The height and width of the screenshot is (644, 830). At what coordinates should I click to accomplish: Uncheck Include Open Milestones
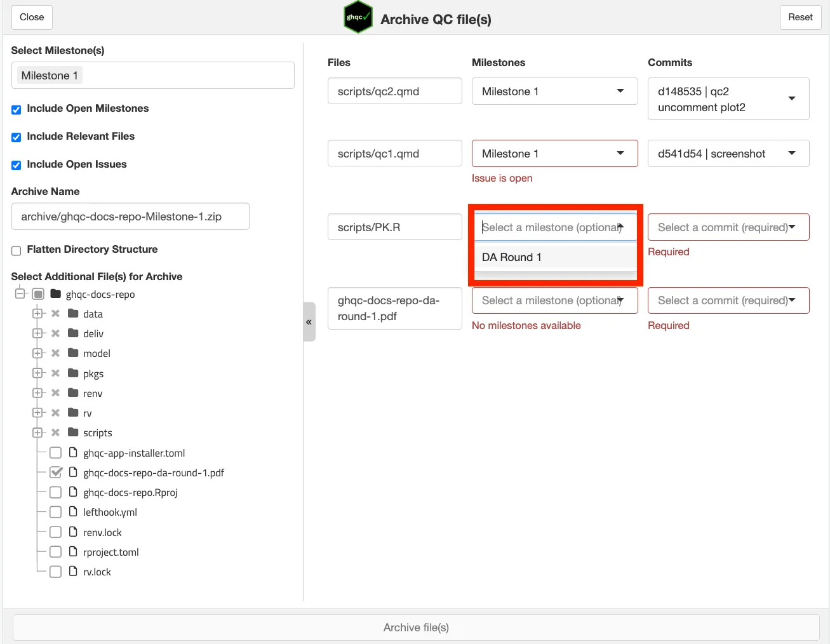pos(17,109)
